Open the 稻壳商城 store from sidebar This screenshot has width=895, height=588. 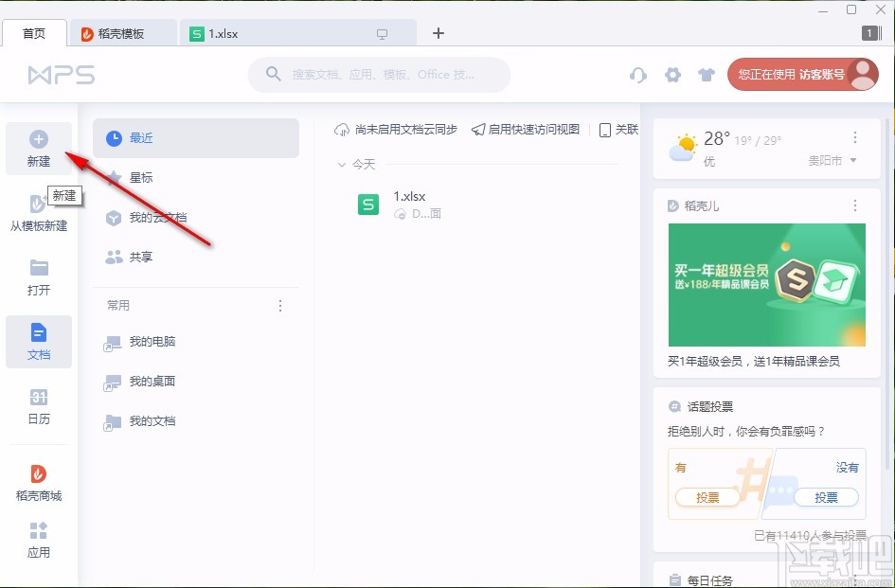[39, 483]
